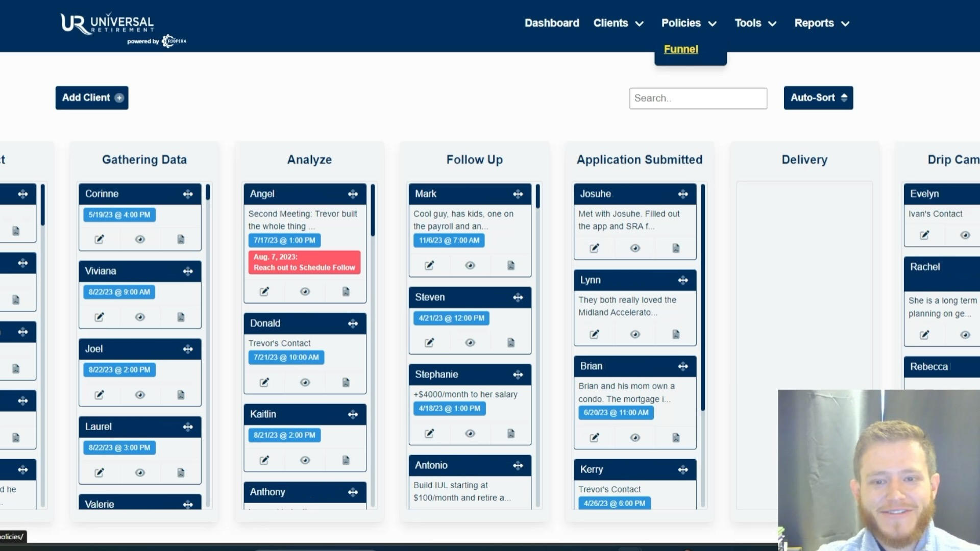The width and height of the screenshot is (980, 551).
Task: Click the edit icon on Steven's card
Action: [429, 342]
